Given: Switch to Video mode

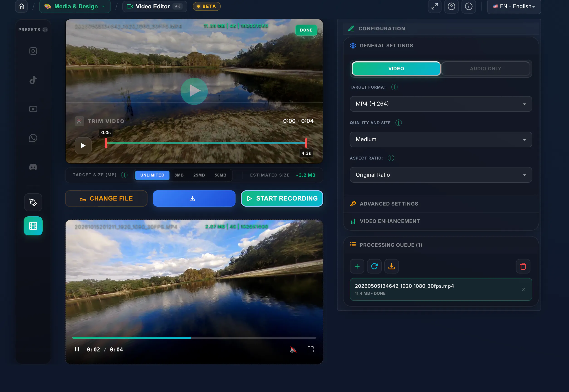Looking at the screenshot, I should (x=396, y=68).
